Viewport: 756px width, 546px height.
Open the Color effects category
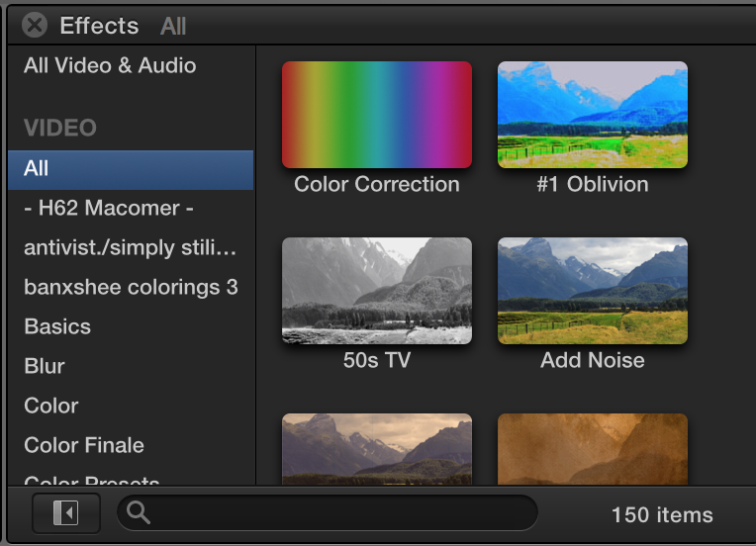[x=51, y=407]
